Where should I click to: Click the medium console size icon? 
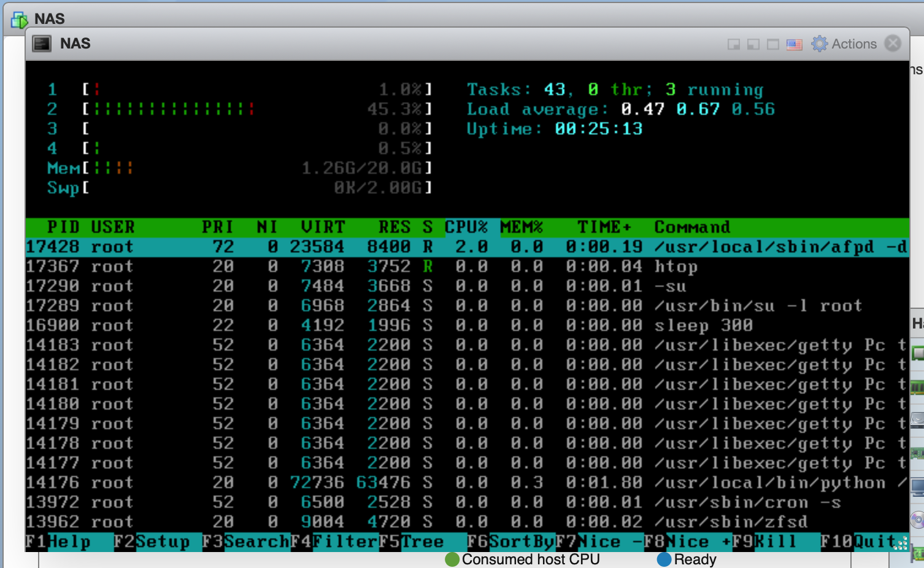pyautogui.click(x=753, y=44)
